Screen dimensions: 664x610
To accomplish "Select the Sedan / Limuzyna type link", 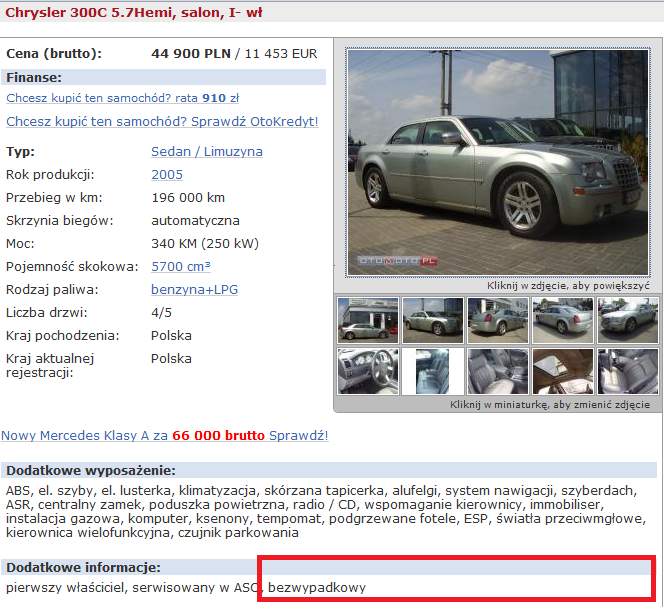I will coord(207,152).
